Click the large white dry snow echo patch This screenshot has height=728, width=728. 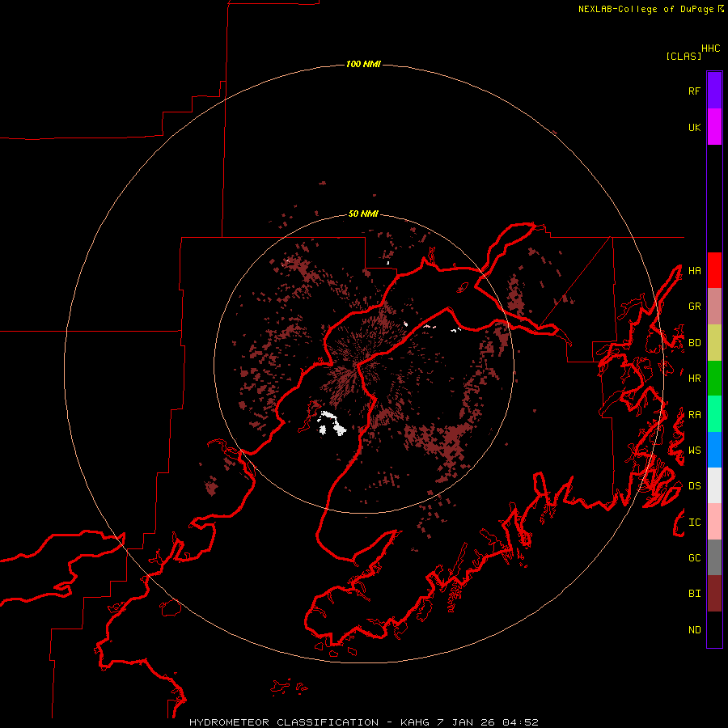point(331,423)
